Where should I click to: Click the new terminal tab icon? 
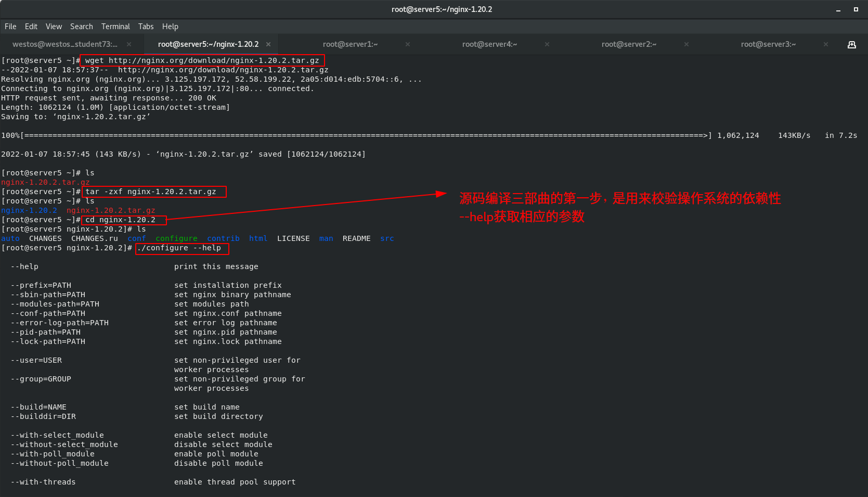click(x=852, y=44)
